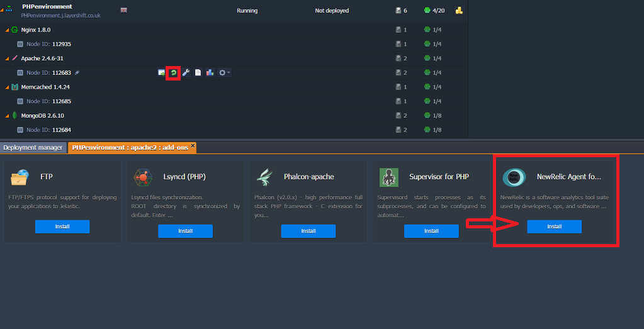Click cloudlets icon in PHPenvironment row
The height and width of the screenshot is (329, 644).
pos(427,10)
